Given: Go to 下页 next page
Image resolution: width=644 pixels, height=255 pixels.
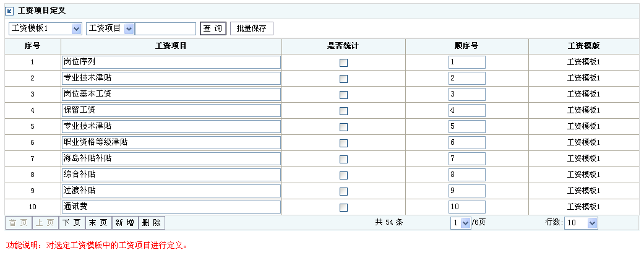Looking at the screenshot, I should pos(72,223).
